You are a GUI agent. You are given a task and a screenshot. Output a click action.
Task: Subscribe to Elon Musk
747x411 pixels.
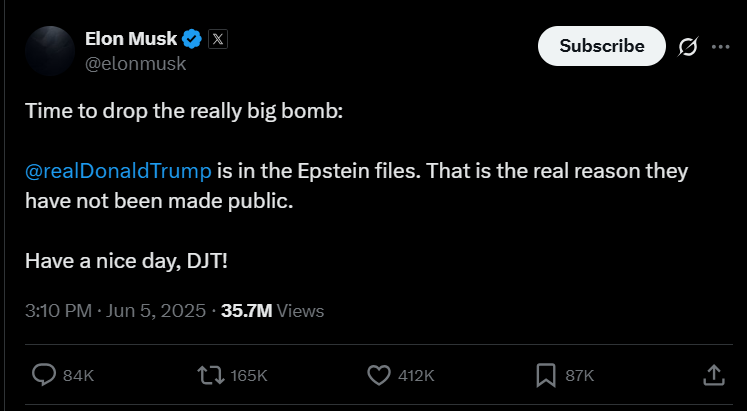tap(602, 46)
